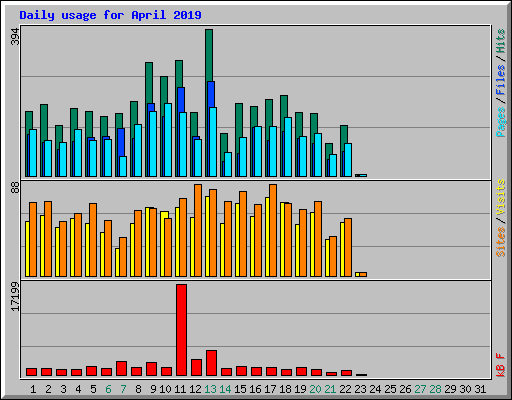
Task: Click day label 8 on the x-axis
Action: click(x=138, y=389)
